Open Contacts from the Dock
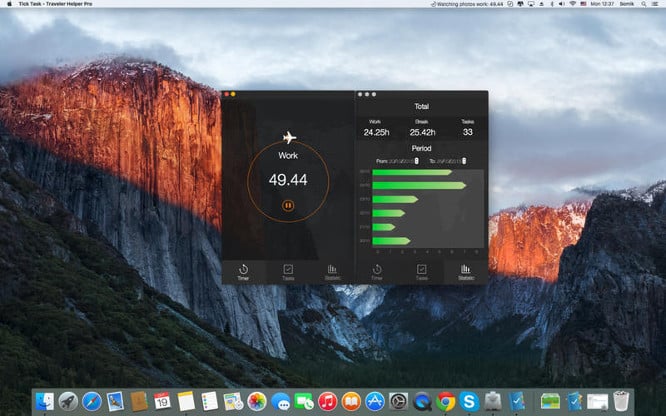This screenshot has height=416, width=666. 139,401
